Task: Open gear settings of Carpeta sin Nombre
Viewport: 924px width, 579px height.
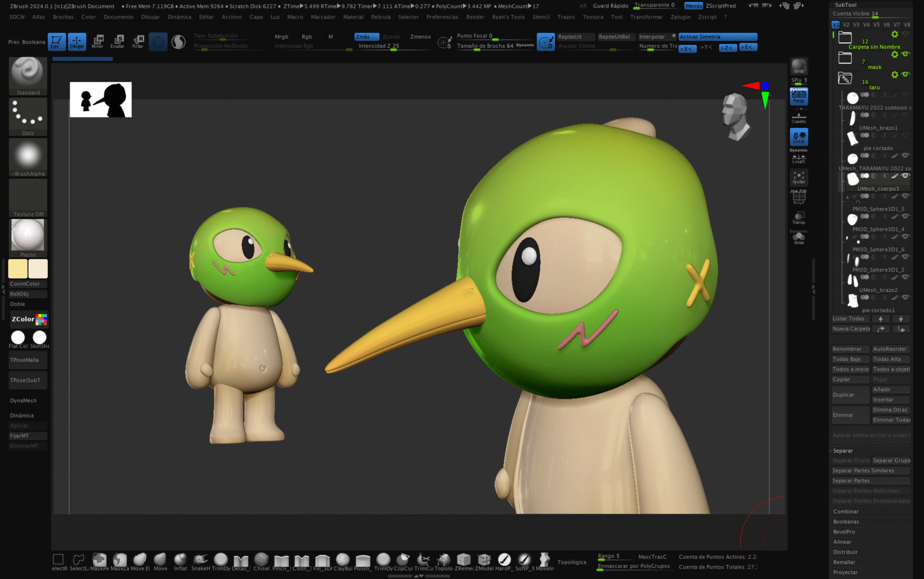Action: (894, 34)
